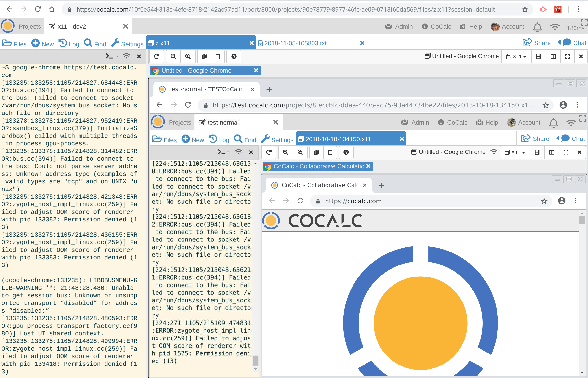
Task: Toggle page fullscreen icon at top right
Action: (584, 22)
